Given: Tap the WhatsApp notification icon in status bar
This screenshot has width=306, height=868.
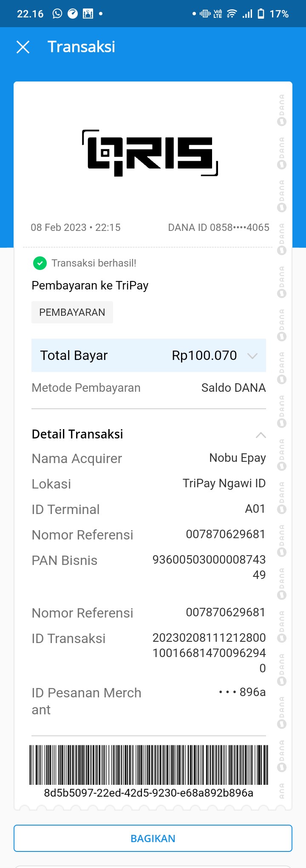Looking at the screenshot, I should point(57,14).
